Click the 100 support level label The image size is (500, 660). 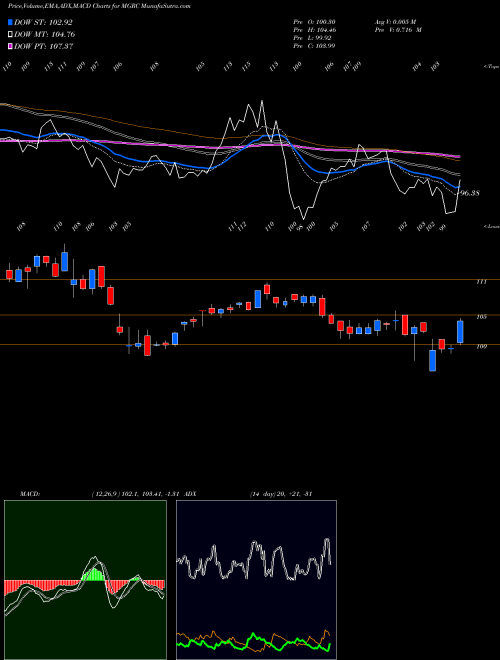point(481,346)
